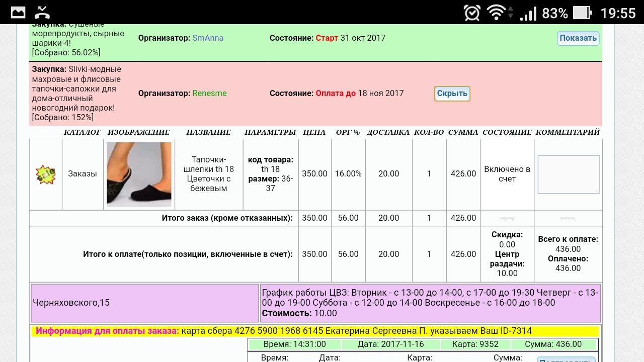Tap the alarm clock status icon
The image size is (644, 362).
pos(472,13)
